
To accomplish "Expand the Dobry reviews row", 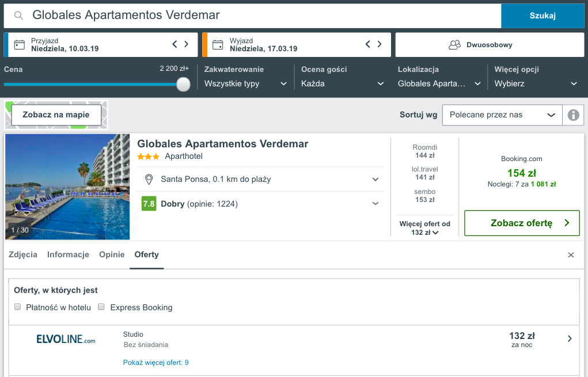I will tap(260, 204).
